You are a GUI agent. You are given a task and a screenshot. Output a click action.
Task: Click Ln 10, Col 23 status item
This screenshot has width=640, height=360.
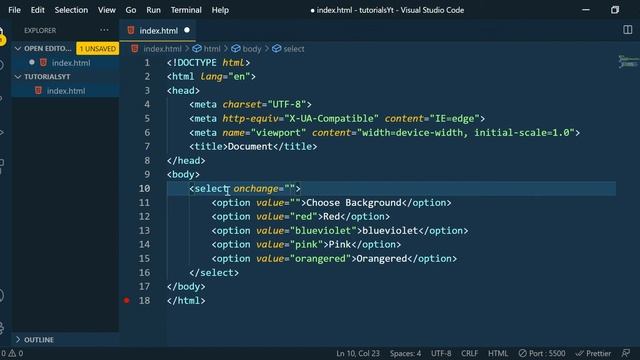(x=358, y=353)
